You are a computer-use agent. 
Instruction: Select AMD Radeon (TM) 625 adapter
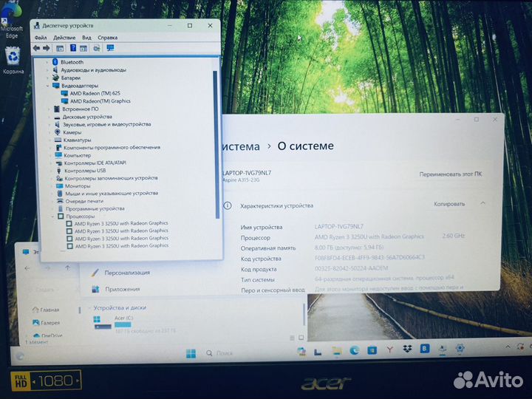tap(95, 93)
